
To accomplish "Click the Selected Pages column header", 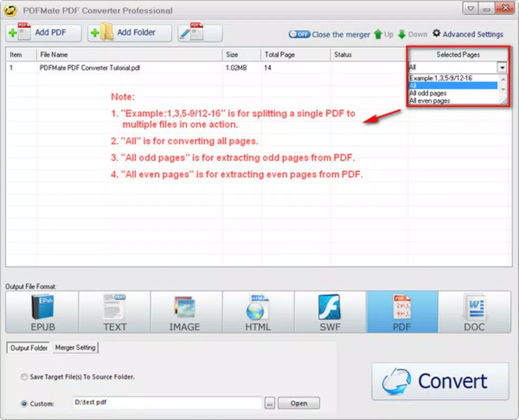I will point(458,55).
